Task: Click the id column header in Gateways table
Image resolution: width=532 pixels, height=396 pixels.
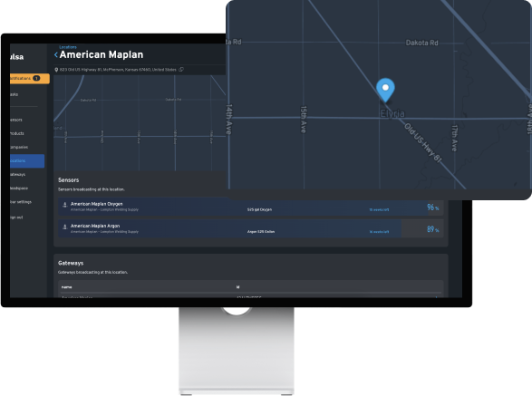Action: (x=237, y=287)
